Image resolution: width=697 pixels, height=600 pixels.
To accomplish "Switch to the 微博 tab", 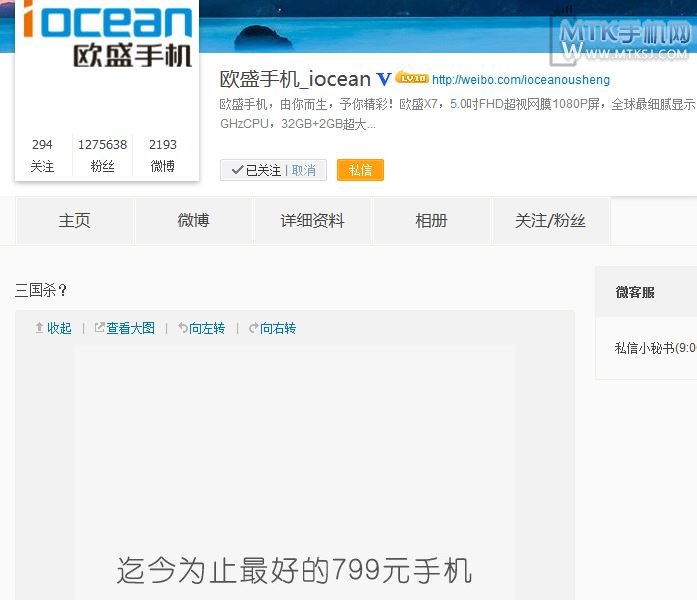I will pos(193,220).
